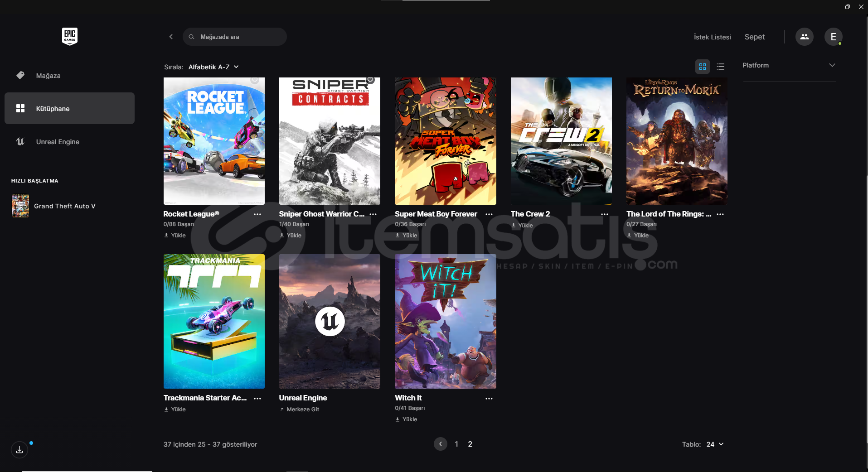The height and width of the screenshot is (472, 868).
Task: Select Kütüphane library section
Action: pyautogui.click(x=69, y=108)
